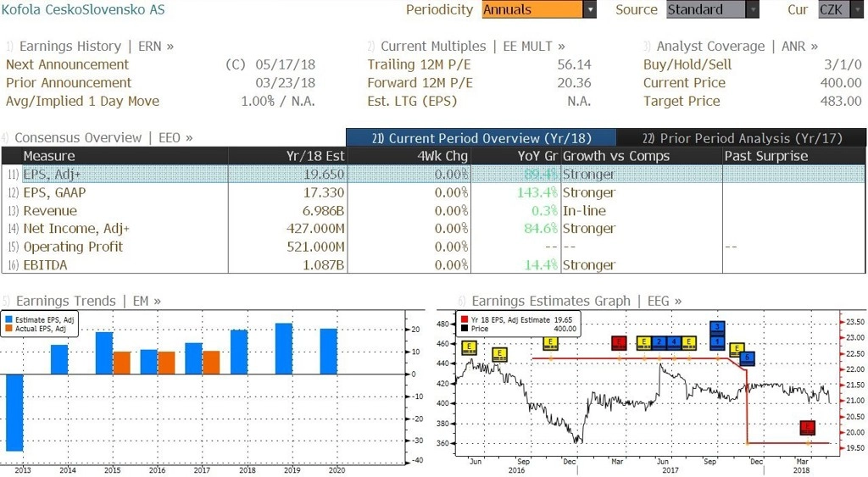The width and height of the screenshot is (868, 477).
Task: Click Revenue estimate value 6.986B
Action: [323, 211]
